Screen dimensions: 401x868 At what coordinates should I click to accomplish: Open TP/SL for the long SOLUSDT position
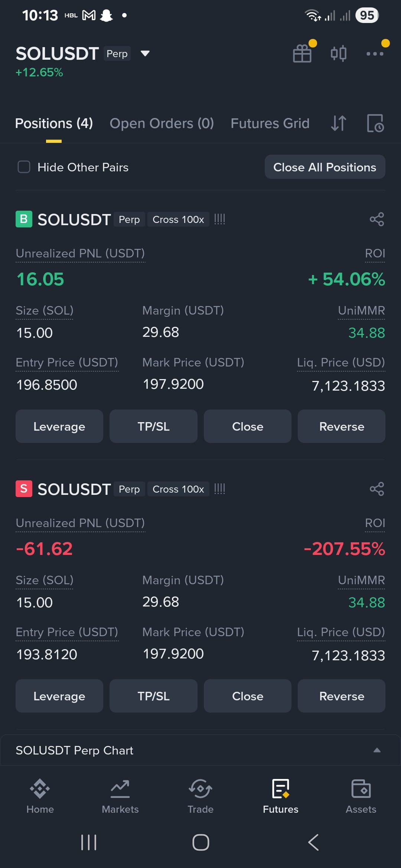click(153, 426)
